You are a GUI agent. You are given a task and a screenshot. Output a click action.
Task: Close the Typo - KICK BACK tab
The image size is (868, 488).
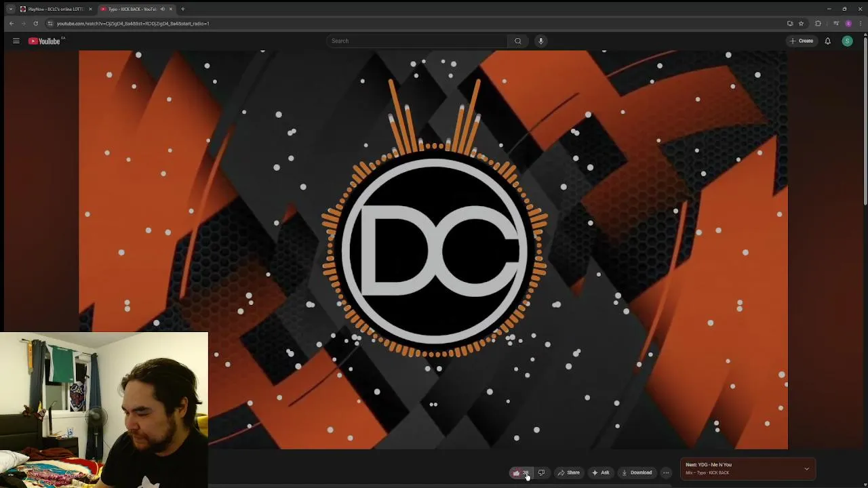[x=171, y=9]
